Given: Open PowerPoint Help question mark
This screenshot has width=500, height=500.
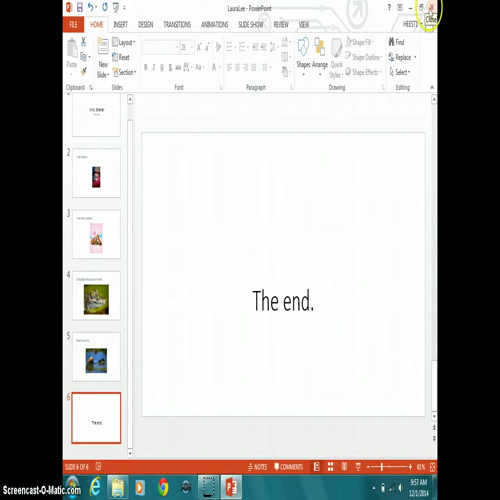Looking at the screenshot, I should coord(389,8).
